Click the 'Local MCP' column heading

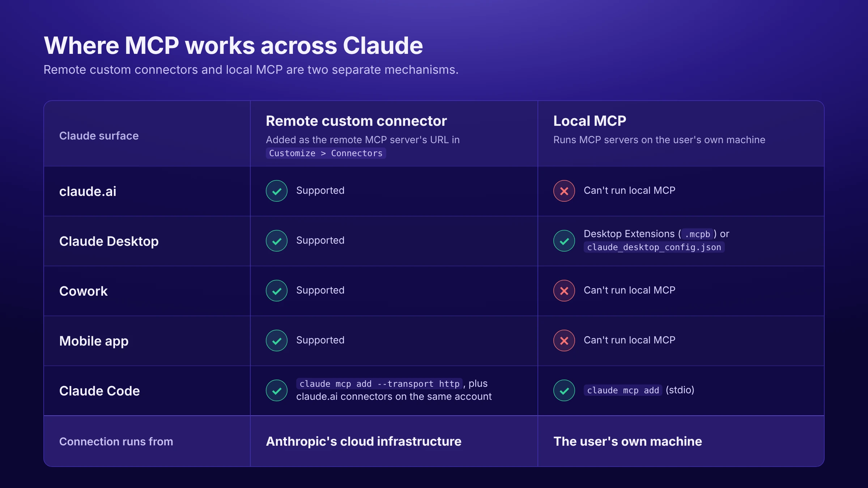(x=590, y=121)
